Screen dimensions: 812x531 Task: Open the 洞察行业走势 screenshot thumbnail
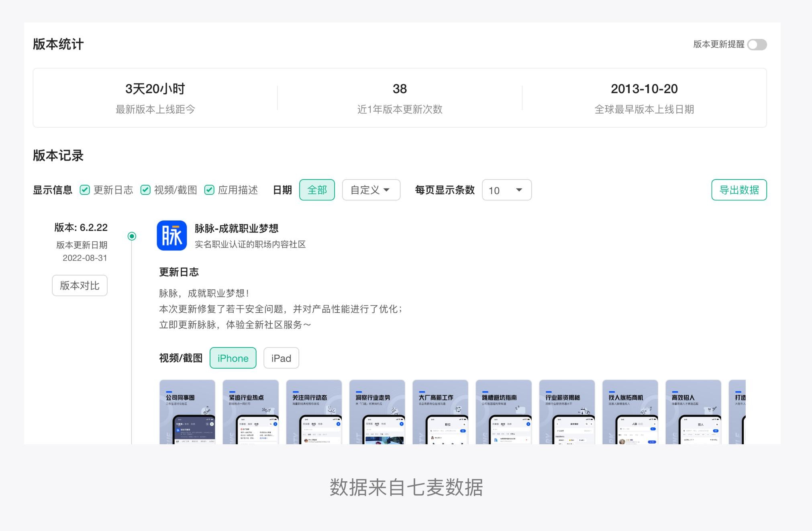tap(377, 412)
